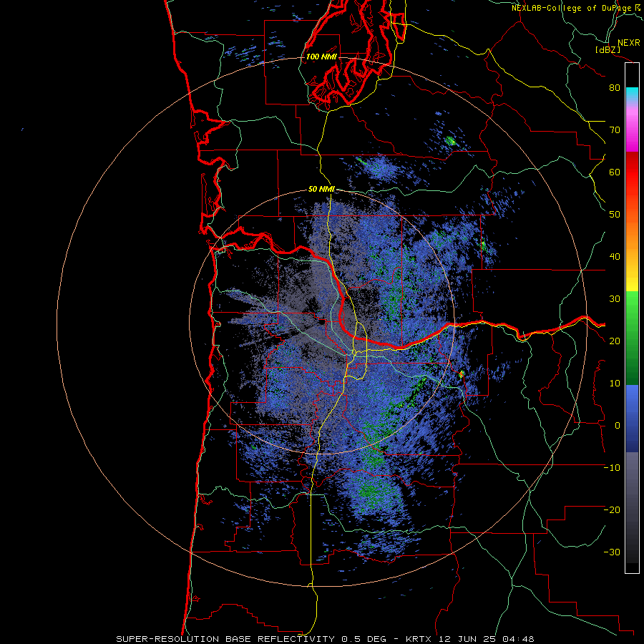This screenshot has width=644, height=644.
Task: Click the NEXLAB-College of DuPage credit text
Action: [577, 8]
